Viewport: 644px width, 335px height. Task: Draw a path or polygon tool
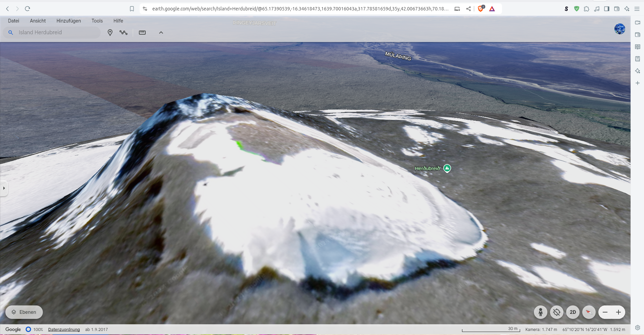123,33
